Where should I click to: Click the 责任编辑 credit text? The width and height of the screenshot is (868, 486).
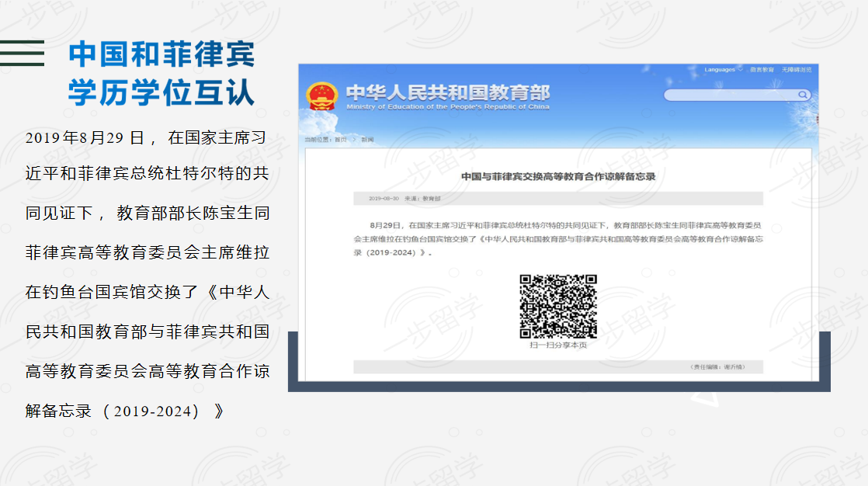pos(717,367)
